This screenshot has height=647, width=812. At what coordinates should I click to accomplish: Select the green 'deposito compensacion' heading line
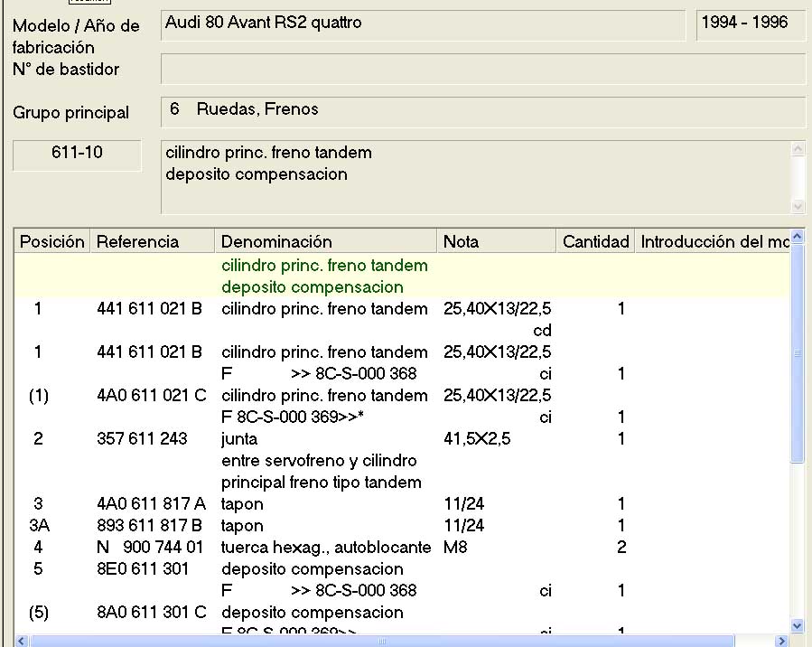click(313, 287)
